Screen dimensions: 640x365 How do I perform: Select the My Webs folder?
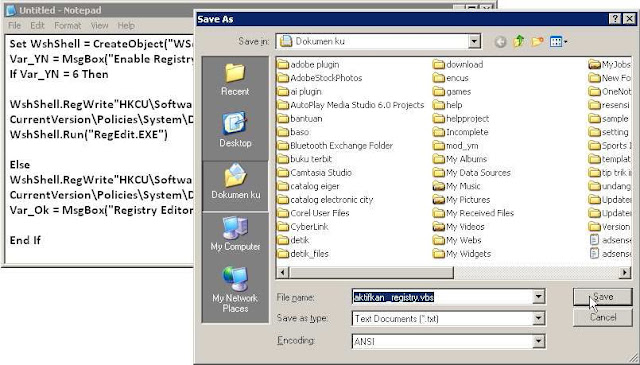457,240
